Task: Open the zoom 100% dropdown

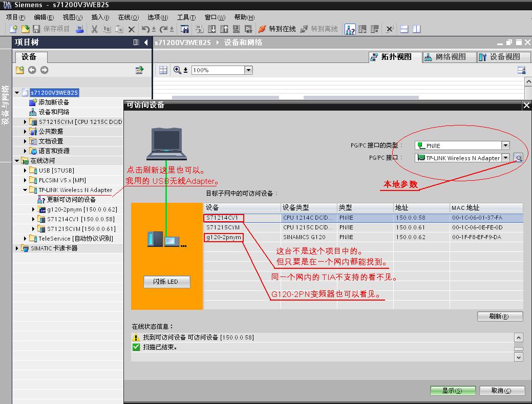Action: click(x=248, y=70)
